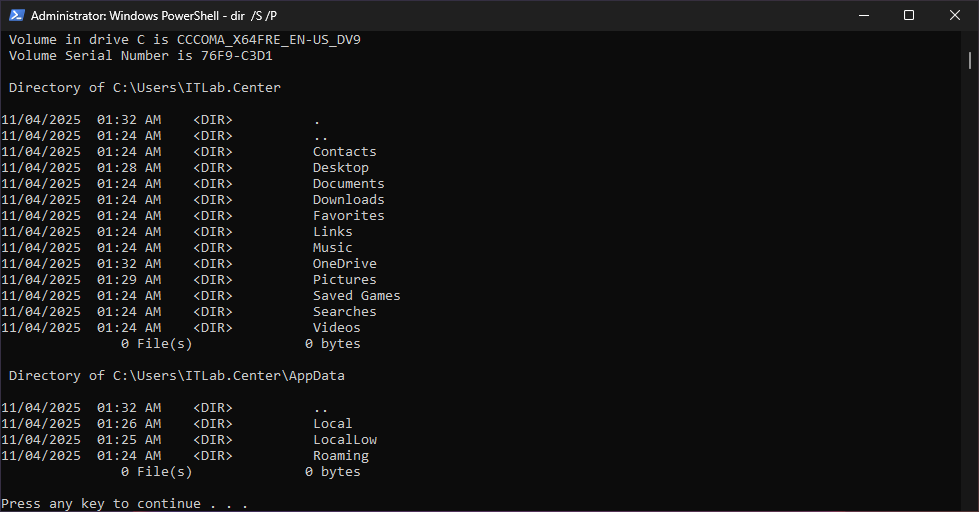
Task: Minimize the PowerShell window
Action: tap(863, 15)
